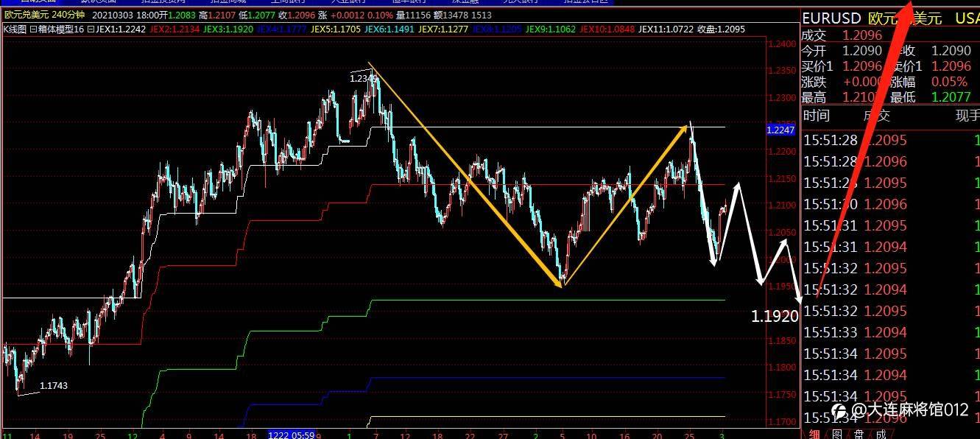980x439 pixels.
Task: Click the 量11156 volume value
Action: click(x=414, y=15)
